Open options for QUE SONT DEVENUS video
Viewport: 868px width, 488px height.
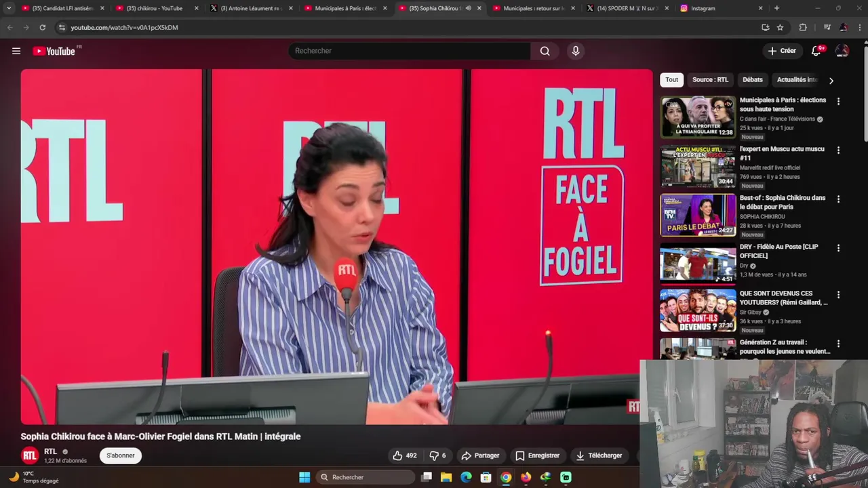[x=838, y=294]
